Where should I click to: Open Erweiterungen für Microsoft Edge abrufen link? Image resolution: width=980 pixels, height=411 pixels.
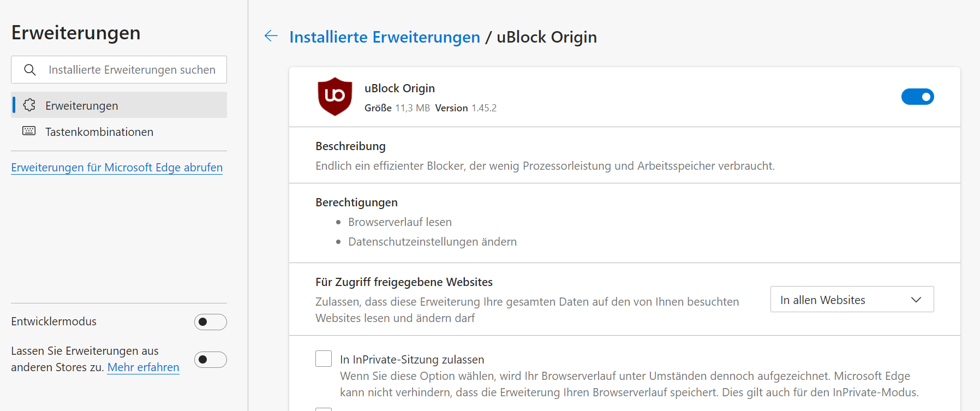[x=117, y=168]
